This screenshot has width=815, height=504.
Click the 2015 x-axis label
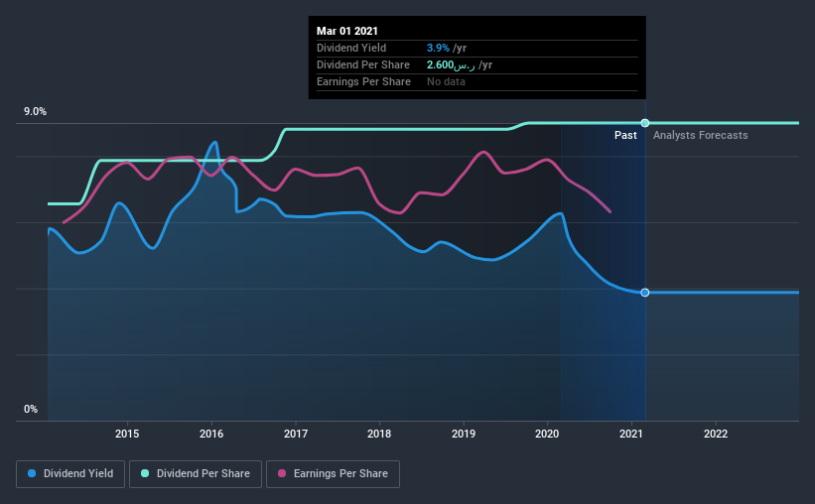tap(126, 434)
